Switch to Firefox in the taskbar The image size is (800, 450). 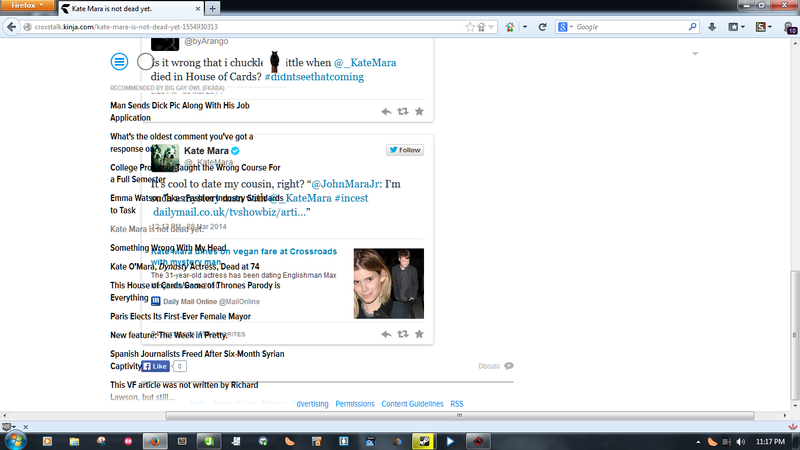155,441
